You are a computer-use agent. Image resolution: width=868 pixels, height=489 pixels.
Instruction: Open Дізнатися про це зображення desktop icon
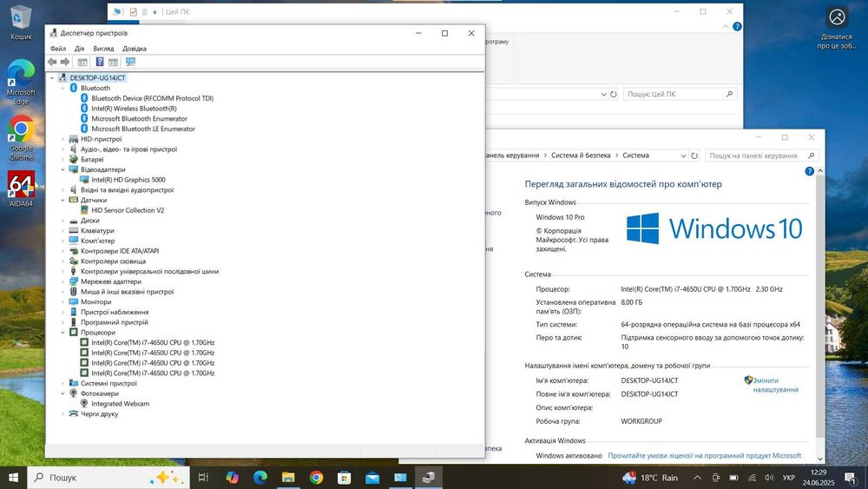click(x=837, y=28)
